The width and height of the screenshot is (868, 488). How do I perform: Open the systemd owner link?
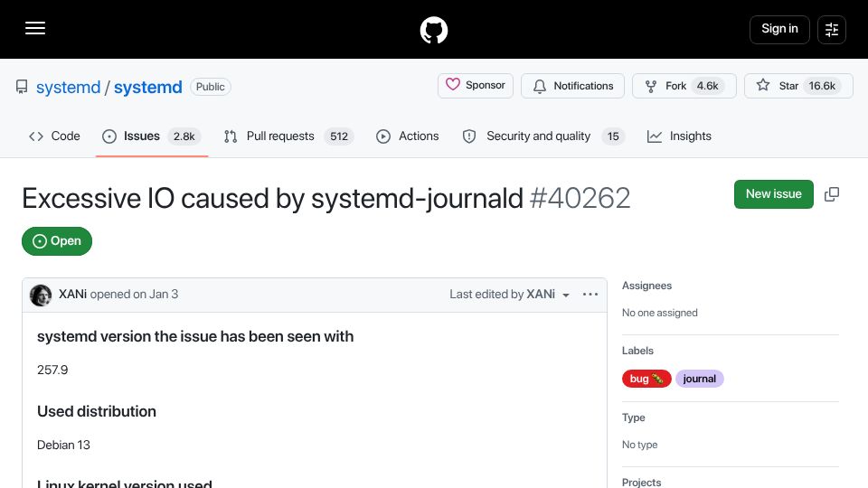click(x=68, y=87)
